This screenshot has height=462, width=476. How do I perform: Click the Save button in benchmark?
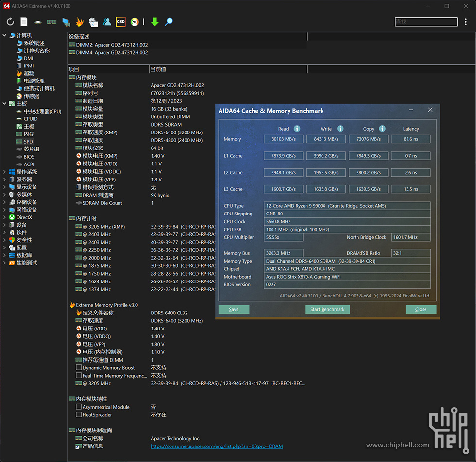[x=234, y=309]
